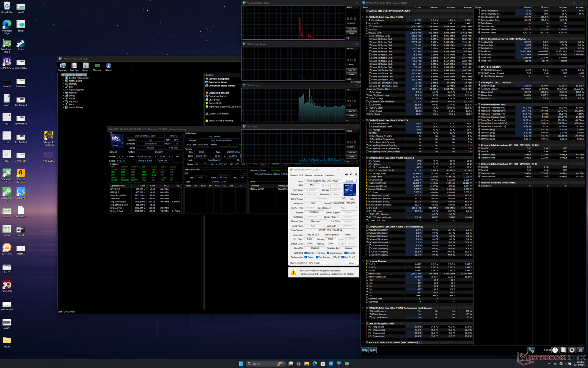Toggle UEFI checkbox in GPU-Z

(349, 199)
